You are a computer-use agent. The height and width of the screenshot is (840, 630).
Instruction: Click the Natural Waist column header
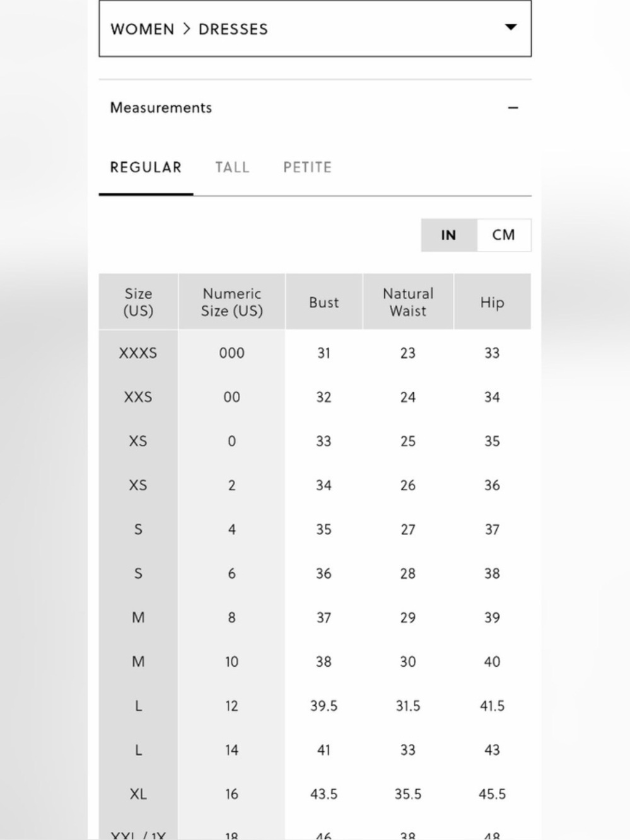click(x=408, y=302)
